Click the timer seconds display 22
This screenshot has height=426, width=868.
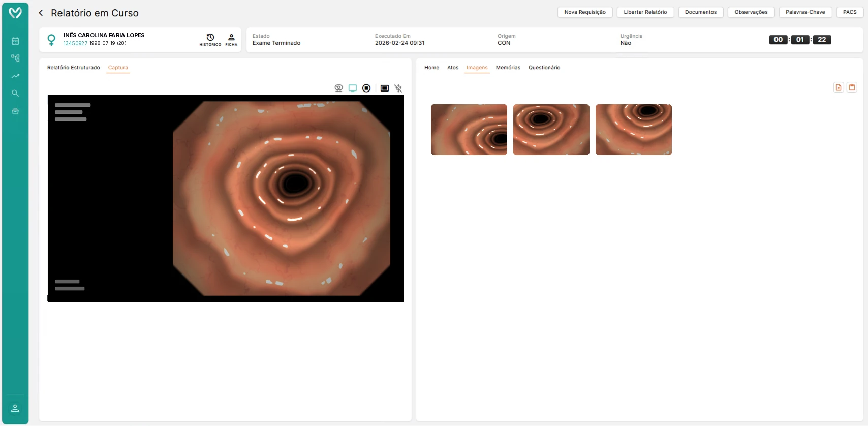[822, 40]
